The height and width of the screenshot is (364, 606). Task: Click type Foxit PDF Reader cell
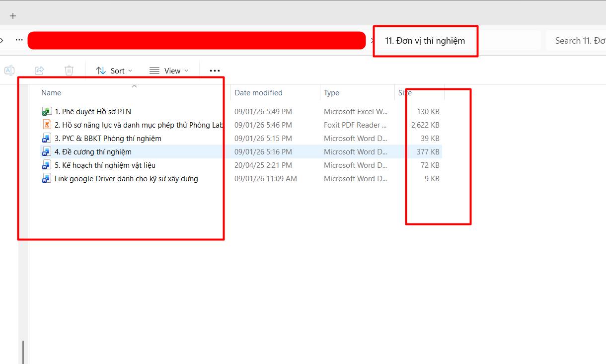[x=356, y=125]
